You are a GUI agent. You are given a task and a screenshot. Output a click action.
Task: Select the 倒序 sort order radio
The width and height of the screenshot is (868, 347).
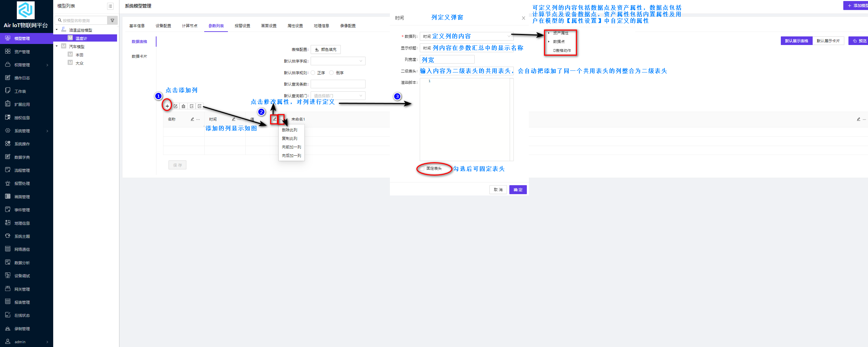pyautogui.click(x=332, y=73)
